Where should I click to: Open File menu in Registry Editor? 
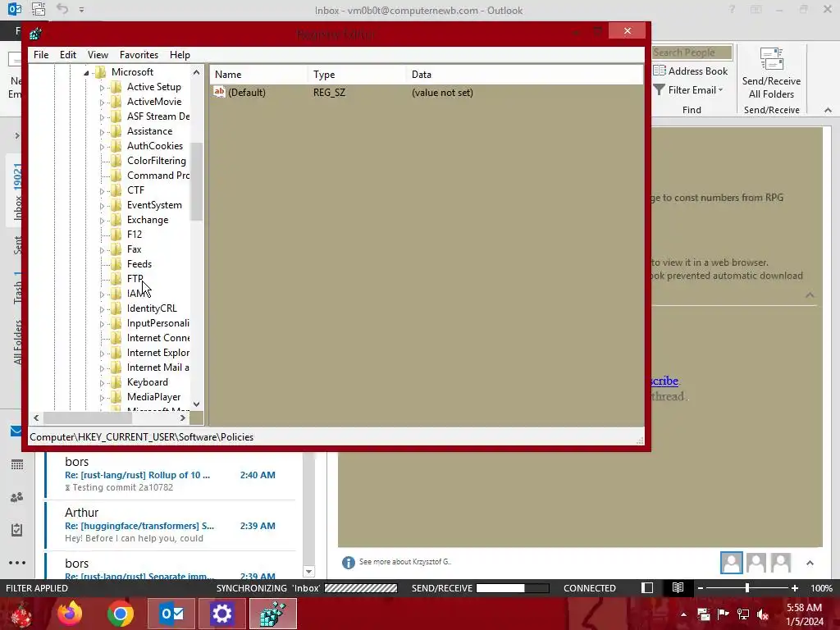41,55
